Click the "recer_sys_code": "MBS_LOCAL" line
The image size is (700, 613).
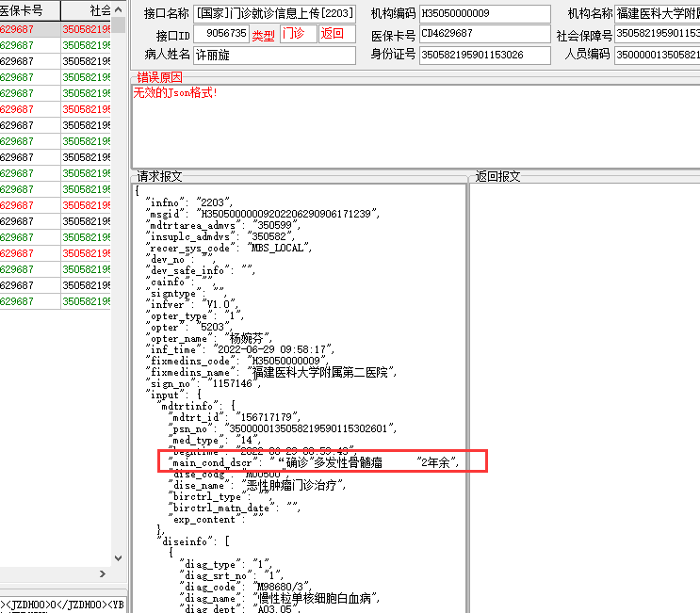point(229,248)
